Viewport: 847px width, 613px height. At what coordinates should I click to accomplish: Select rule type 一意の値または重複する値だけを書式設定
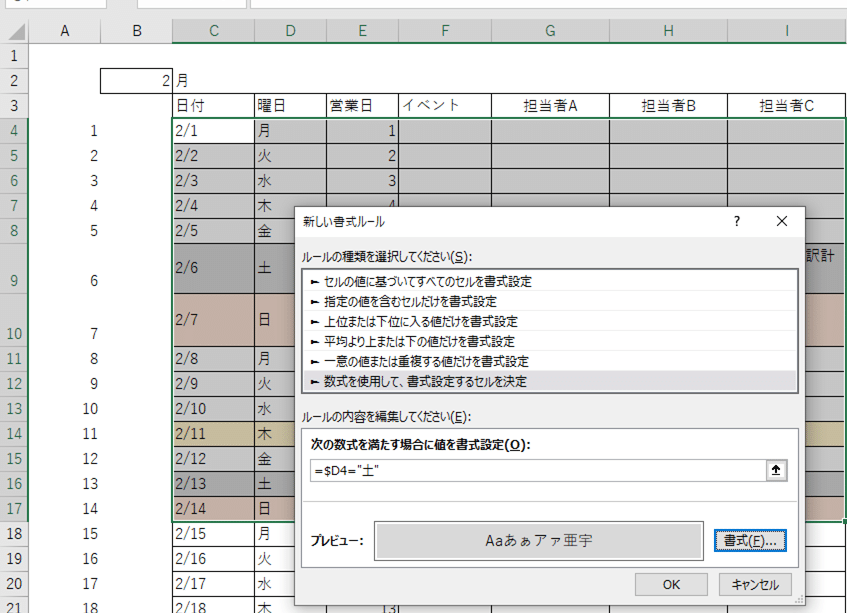[550, 361]
